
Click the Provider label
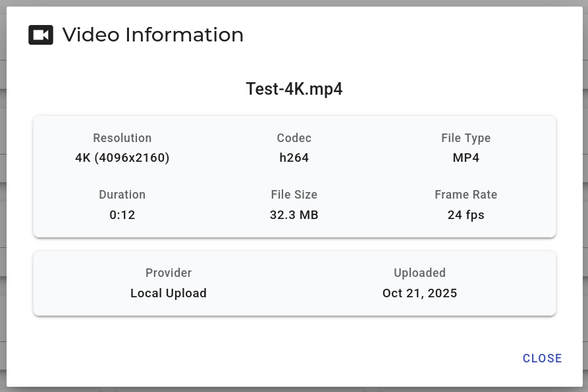pos(169,273)
